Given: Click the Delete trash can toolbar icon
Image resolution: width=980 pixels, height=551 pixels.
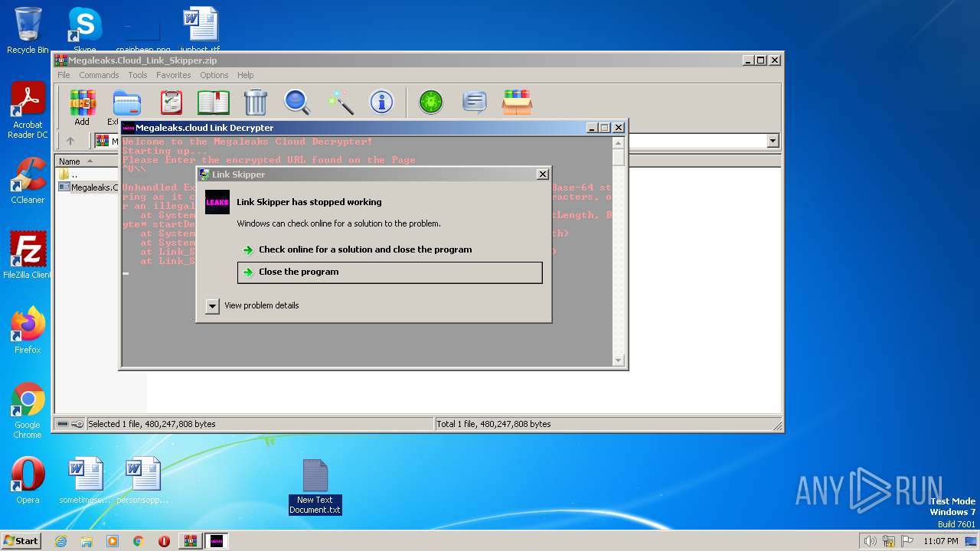Looking at the screenshot, I should point(255,102).
